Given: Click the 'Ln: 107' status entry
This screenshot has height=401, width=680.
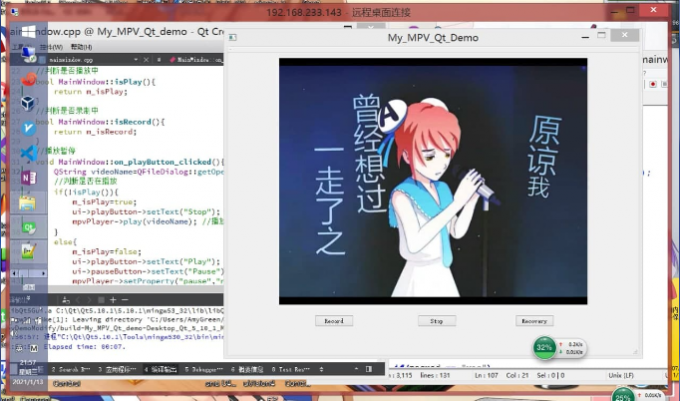Looking at the screenshot, I should (486, 375).
